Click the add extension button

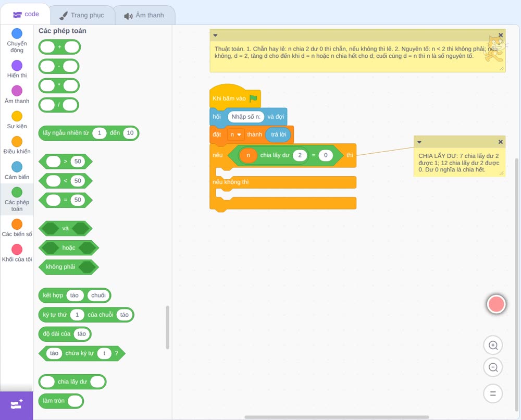(17, 405)
